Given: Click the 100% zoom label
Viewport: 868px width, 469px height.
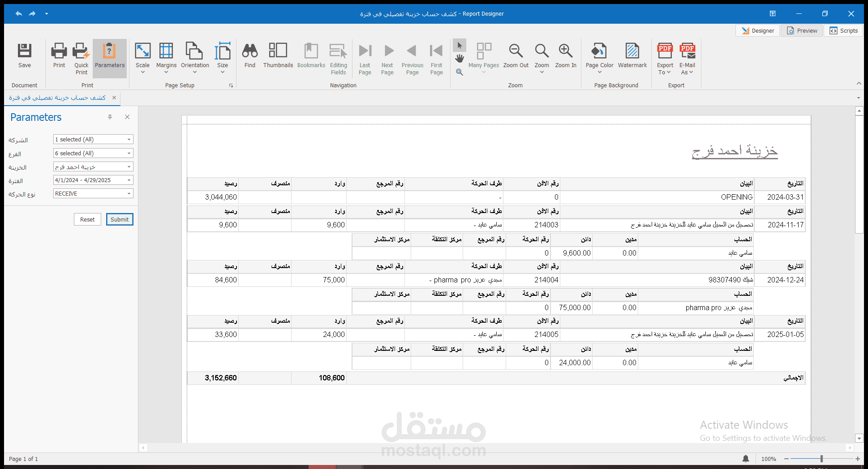Looking at the screenshot, I should (x=769, y=459).
